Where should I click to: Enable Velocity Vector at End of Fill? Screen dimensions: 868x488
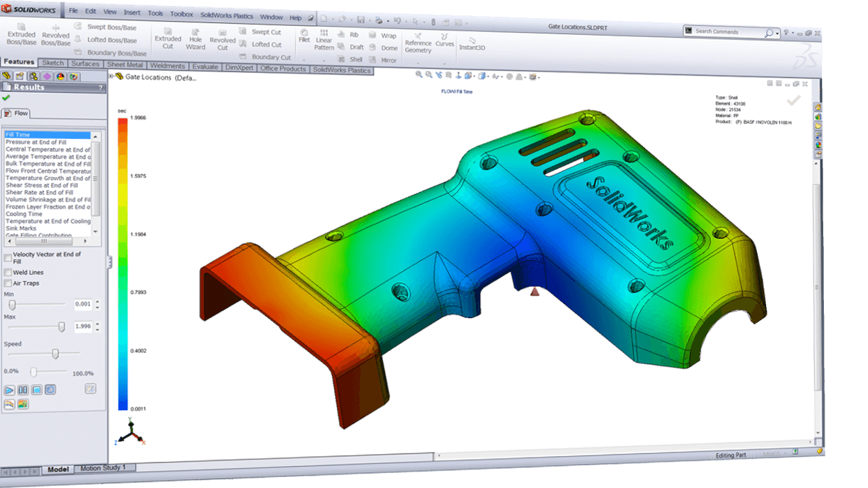(7, 256)
